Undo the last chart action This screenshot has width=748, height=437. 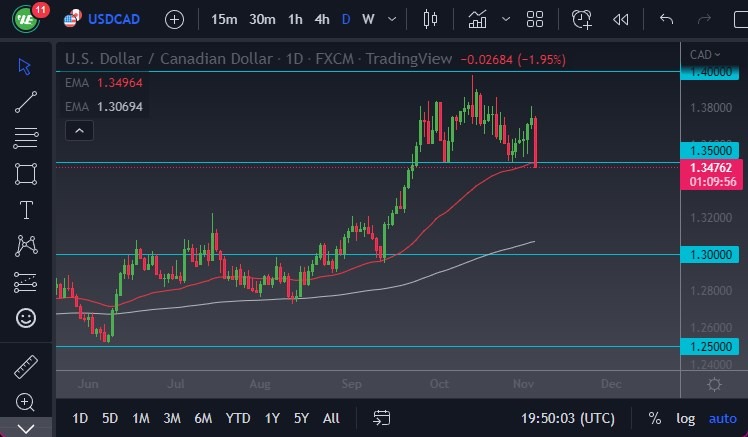pos(666,20)
